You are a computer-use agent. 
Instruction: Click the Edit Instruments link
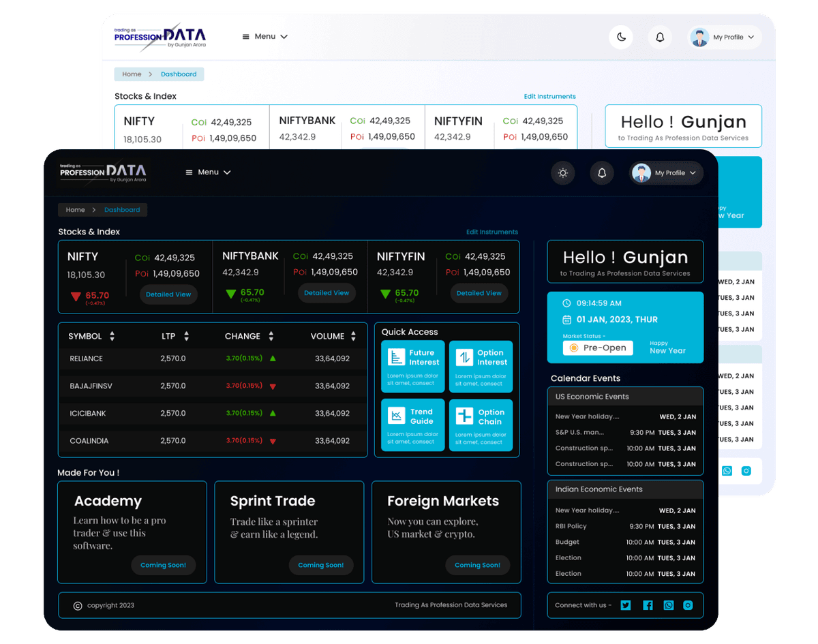click(x=492, y=232)
